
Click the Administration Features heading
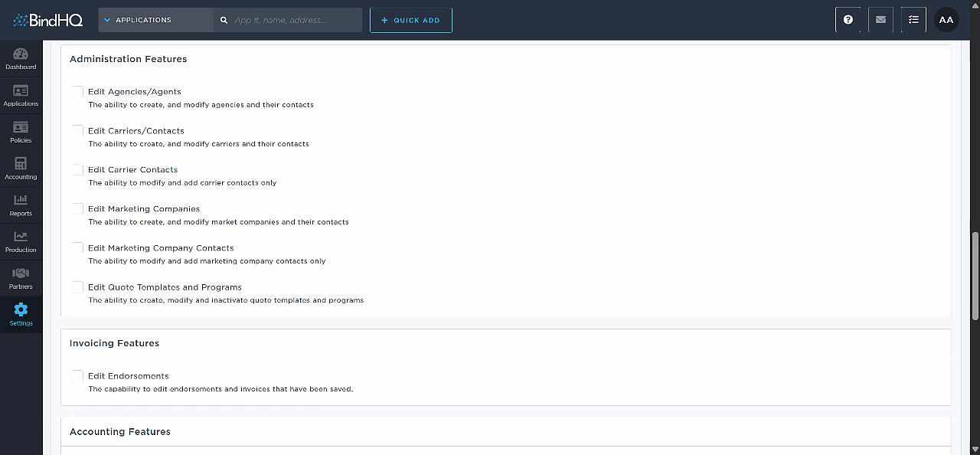pos(128,59)
